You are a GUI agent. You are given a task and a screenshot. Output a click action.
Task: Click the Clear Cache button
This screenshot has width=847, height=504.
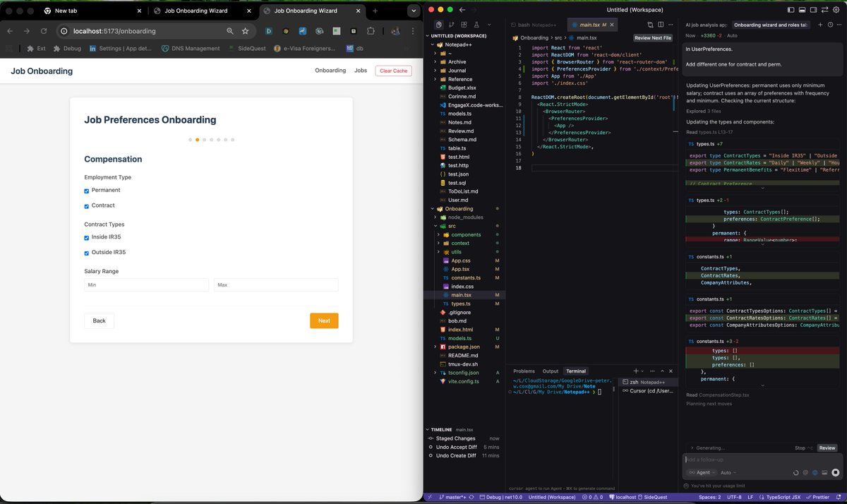coord(393,71)
